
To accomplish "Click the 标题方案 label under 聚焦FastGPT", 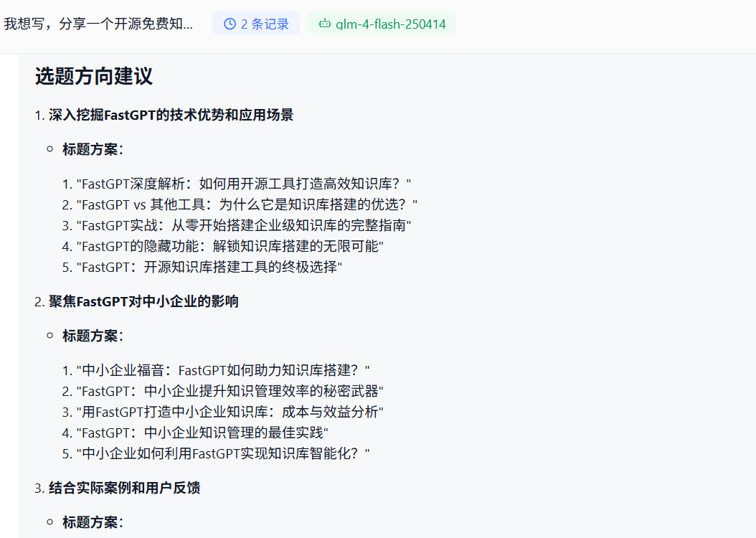I will (93, 336).
